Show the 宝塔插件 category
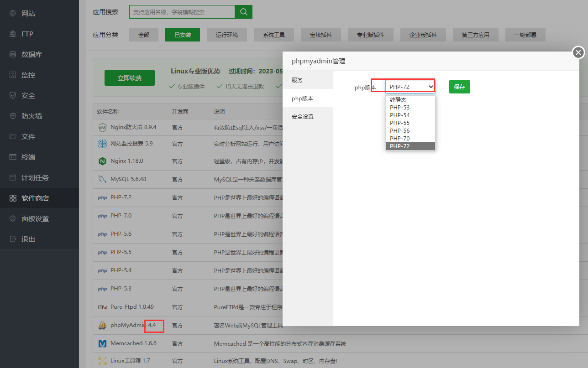Screen dimensions: 588x368 pyautogui.click(x=321, y=35)
